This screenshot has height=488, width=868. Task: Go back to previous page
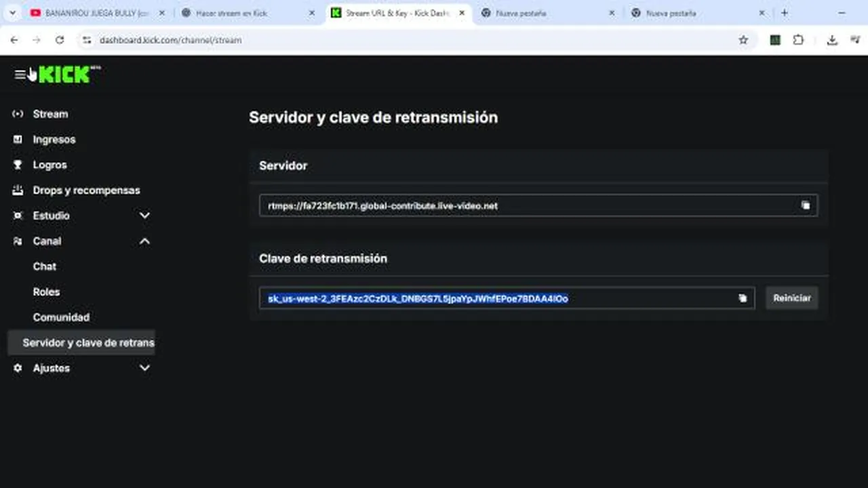click(x=14, y=40)
